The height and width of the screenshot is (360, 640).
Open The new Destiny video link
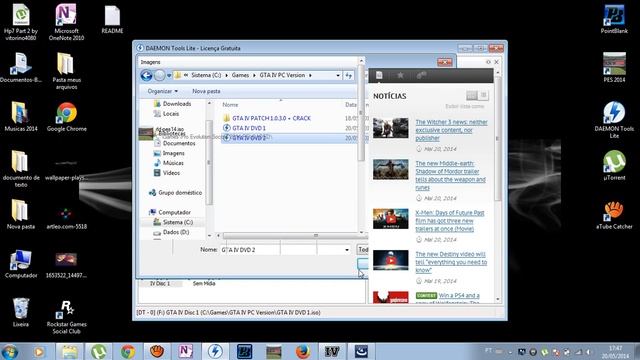(451, 262)
